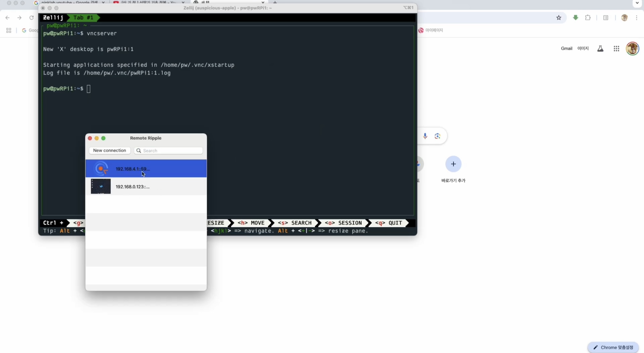Viewport: 644px width, 353px height.
Task: Bookmark this page with star icon
Action: 559,18
